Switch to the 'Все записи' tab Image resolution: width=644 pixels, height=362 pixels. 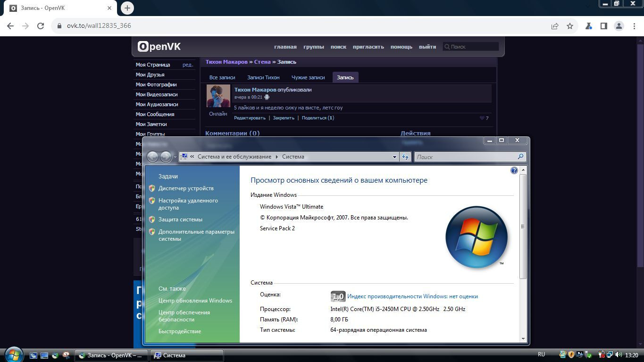222,77
